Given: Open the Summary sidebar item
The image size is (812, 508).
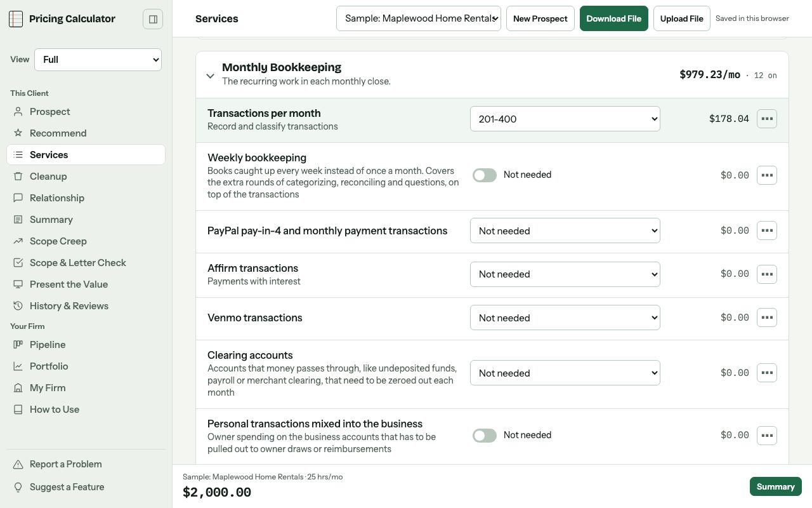Looking at the screenshot, I should tap(86, 220).
